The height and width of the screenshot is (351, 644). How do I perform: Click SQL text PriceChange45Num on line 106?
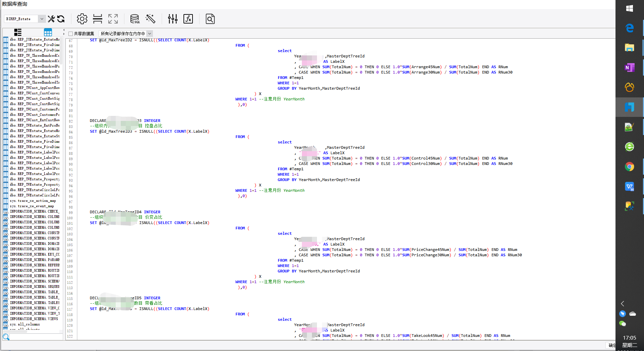point(431,250)
